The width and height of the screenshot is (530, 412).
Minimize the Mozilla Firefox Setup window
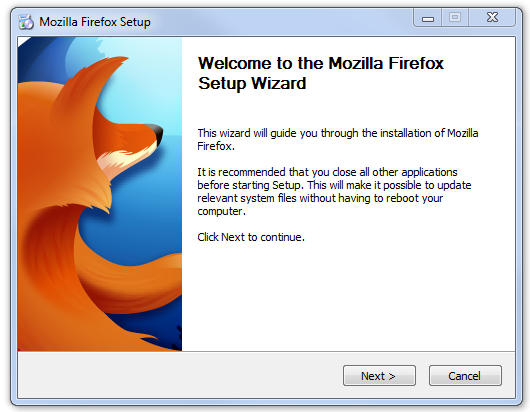click(428, 18)
